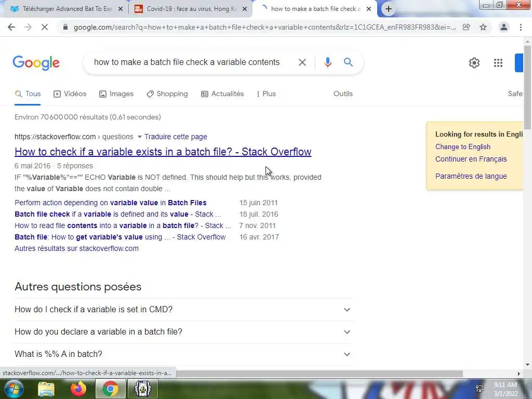This screenshot has height=399, width=532.
Task: Open the network tray icon
Action: pyautogui.click(x=480, y=389)
